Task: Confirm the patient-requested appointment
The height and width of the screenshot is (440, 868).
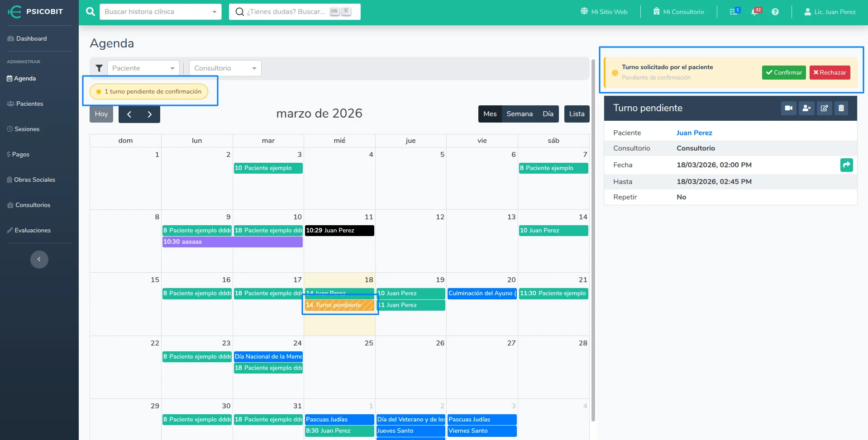Action: (784, 72)
